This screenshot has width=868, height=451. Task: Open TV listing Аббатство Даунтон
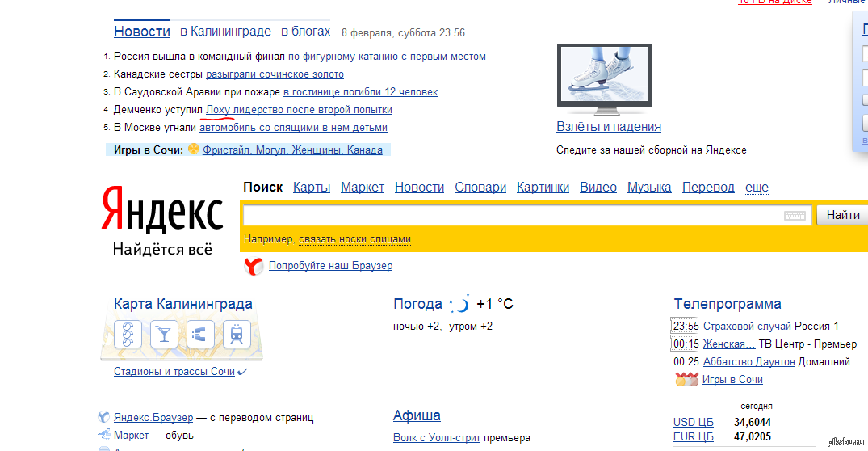pos(749,362)
